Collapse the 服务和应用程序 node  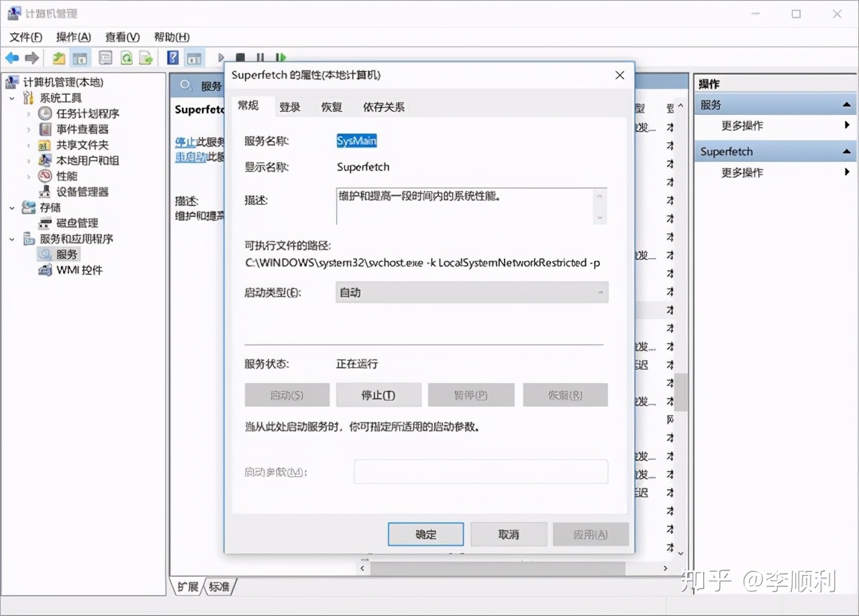(12, 239)
